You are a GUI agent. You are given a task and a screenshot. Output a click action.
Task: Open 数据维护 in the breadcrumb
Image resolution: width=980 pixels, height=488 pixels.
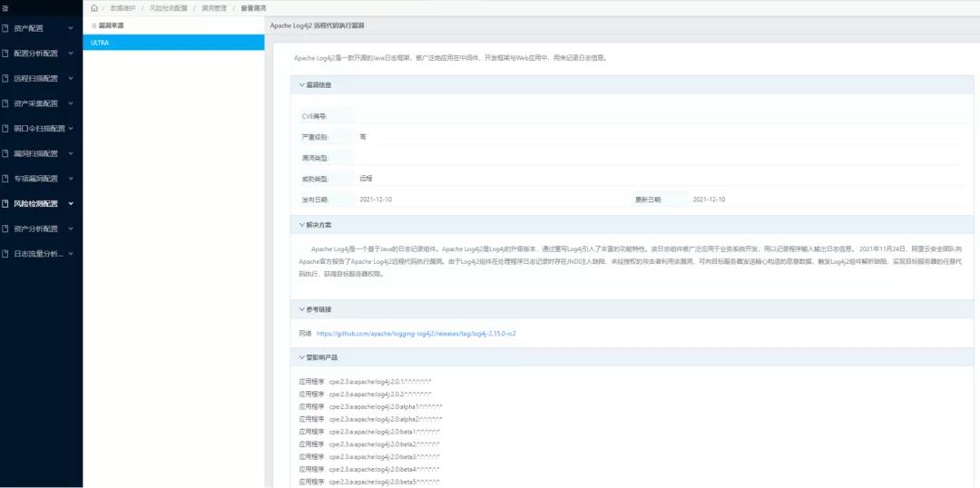pyautogui.click(x=122, y=8)
